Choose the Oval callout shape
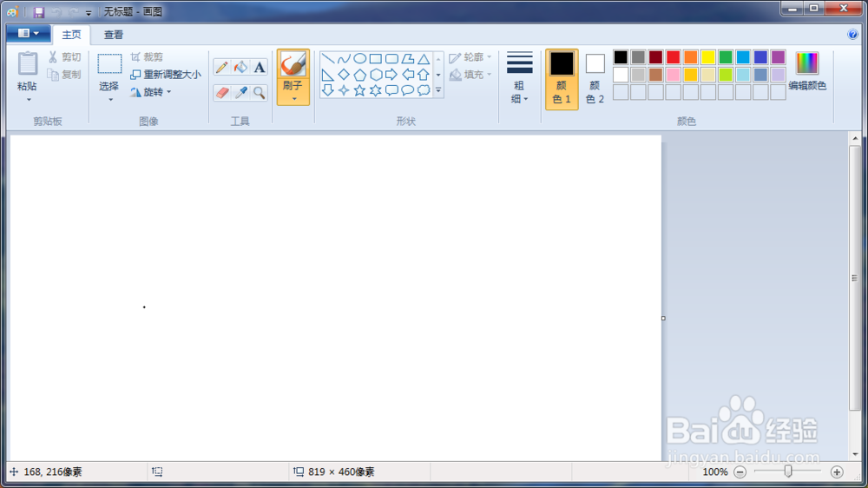Image resolution: width=868 pixels, height=488 pixels. pos(408,90)
